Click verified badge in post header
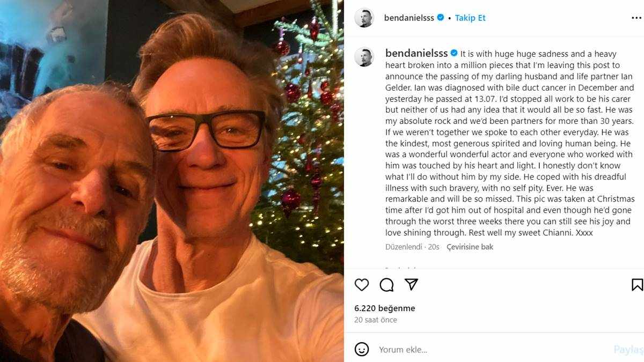The image size is (644, 362). pyautogui.click(x=441, y=18)
